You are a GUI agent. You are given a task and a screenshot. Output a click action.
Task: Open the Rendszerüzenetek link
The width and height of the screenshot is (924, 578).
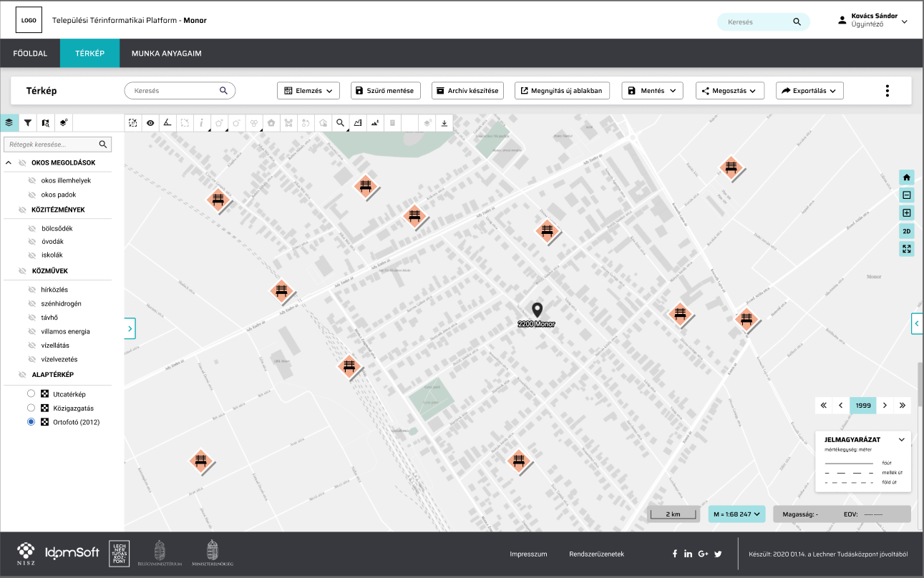tap(596, 554)
